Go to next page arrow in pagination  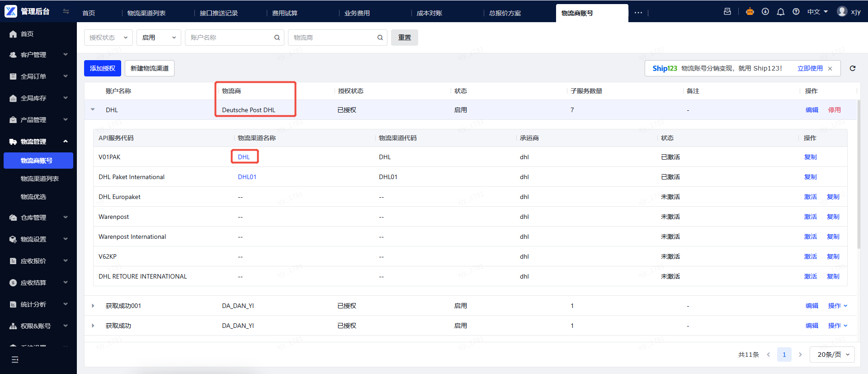(x=800, y=355)
